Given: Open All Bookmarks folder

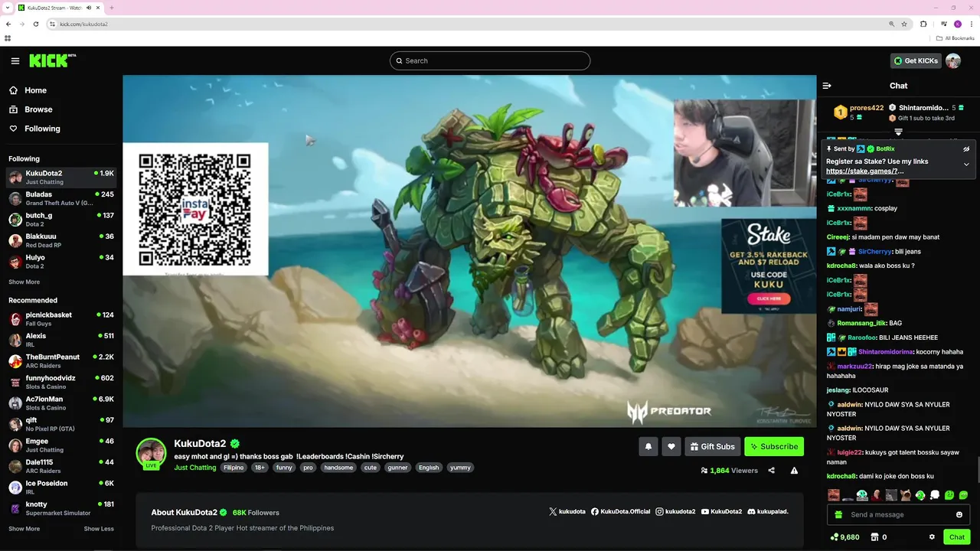Looking at the screenshot, I should click(955, 38).
